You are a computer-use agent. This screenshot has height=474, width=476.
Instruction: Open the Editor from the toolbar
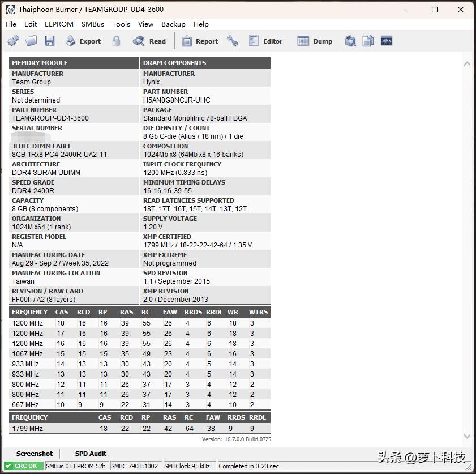point(267,41)
